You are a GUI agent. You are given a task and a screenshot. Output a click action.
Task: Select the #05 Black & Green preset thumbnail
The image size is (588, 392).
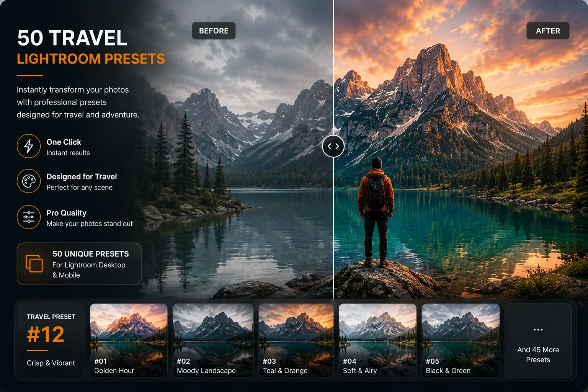[x=461, y=340]
